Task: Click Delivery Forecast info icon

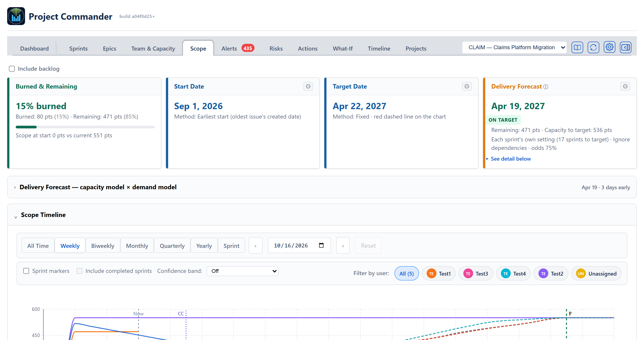Action: point(546,87)
